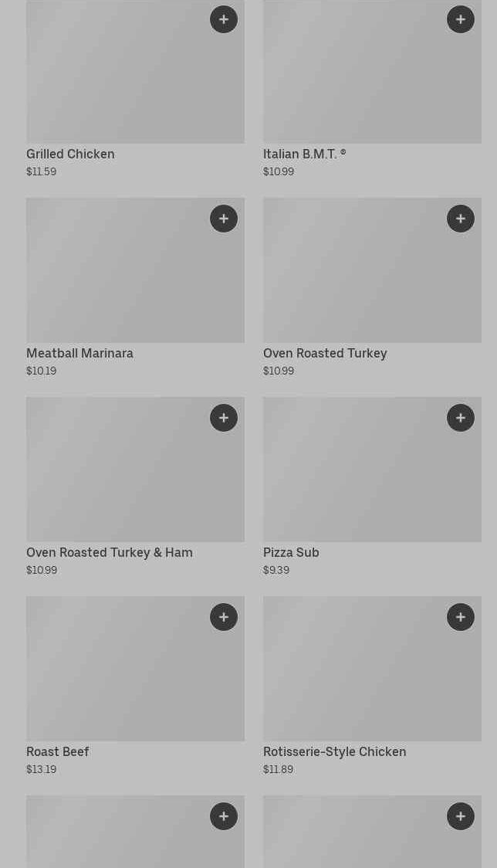
Task: Add Pizza Sub using plus icon
Action: point(461,418)
